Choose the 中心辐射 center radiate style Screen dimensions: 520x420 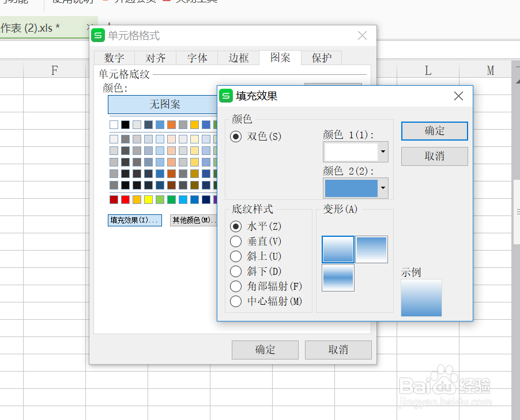click(236, 301)
